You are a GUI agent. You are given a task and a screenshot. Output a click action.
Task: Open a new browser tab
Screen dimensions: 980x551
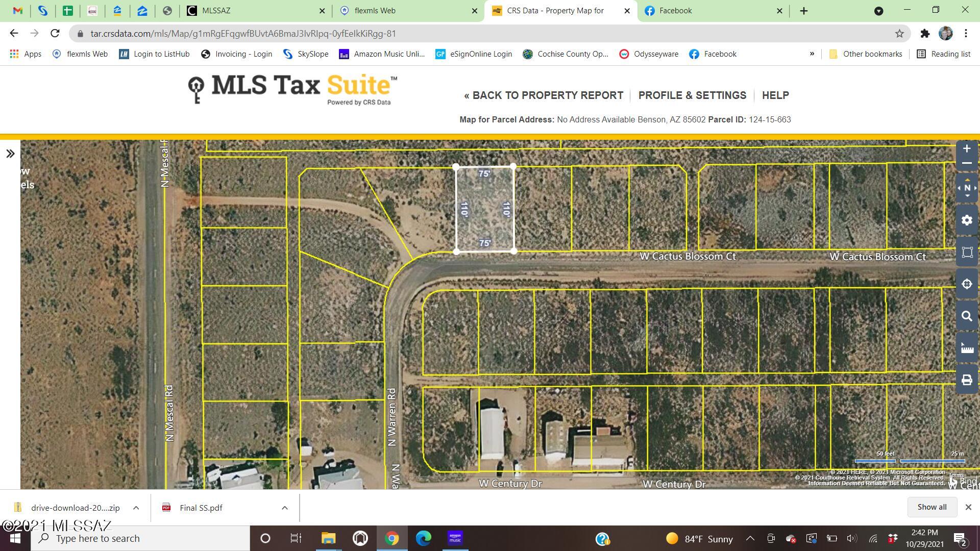(x=804, y=11)
